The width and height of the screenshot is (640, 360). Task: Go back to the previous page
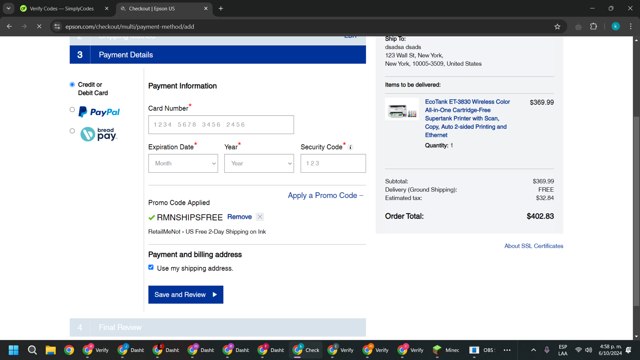(x=9, y=27)
